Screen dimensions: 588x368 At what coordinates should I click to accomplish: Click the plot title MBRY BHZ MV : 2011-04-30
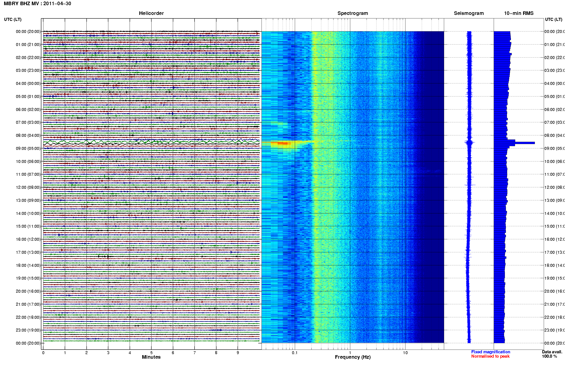(x=37, y=4)
